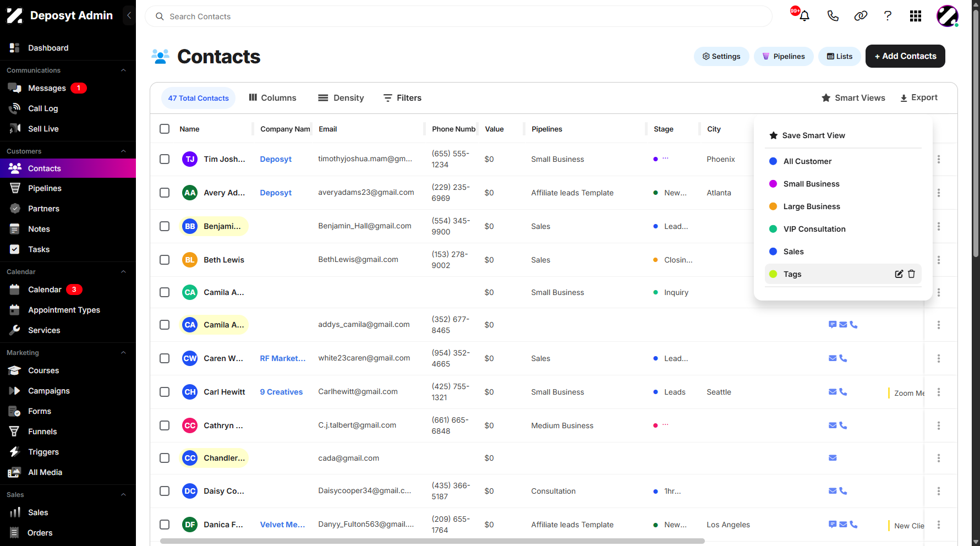The image size is (980, 546).
Task: Select the Daisy Co... row checkbox
Action: 165,491
